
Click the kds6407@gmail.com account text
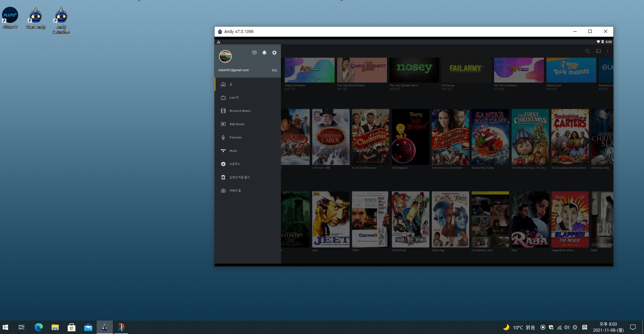point(234,70)
